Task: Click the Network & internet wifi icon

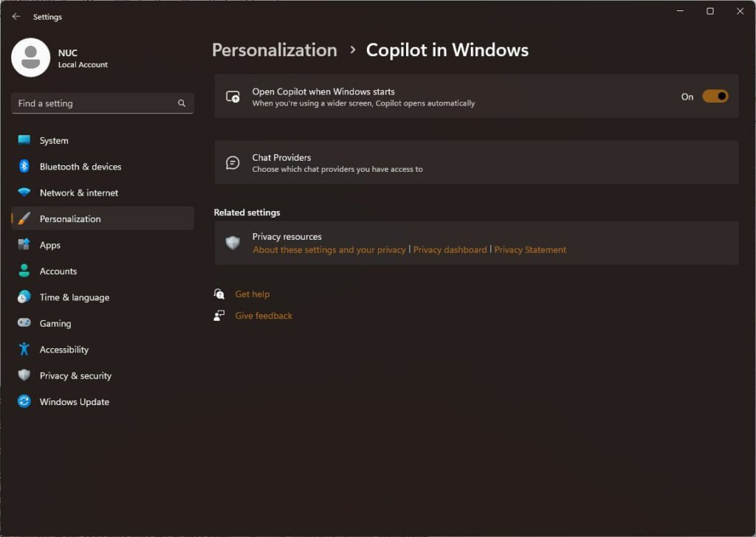Action: point(24,193)
